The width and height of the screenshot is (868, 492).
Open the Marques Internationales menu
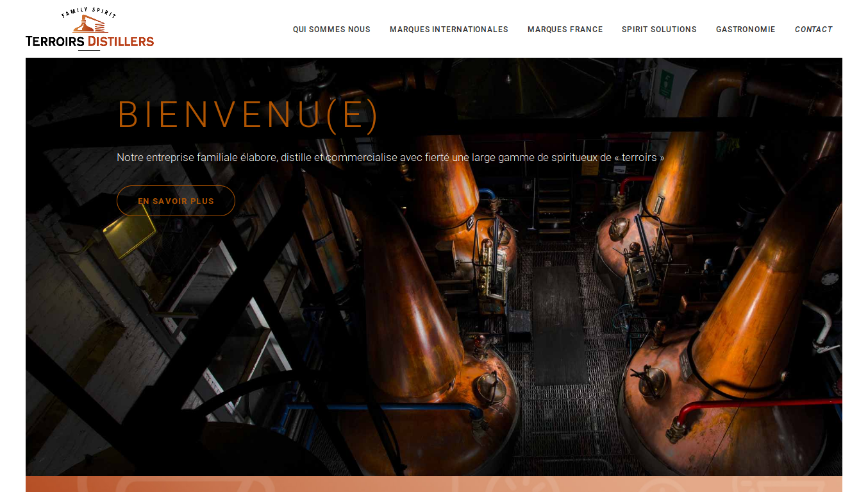tap(449, 30)
